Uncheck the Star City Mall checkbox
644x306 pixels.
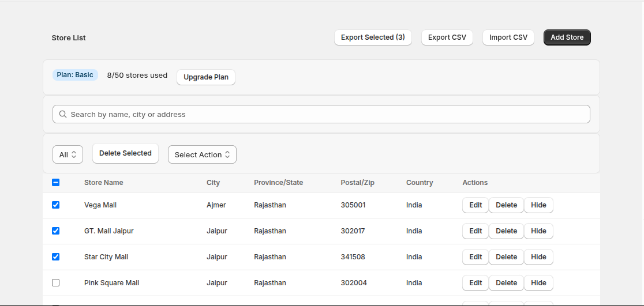56,257
